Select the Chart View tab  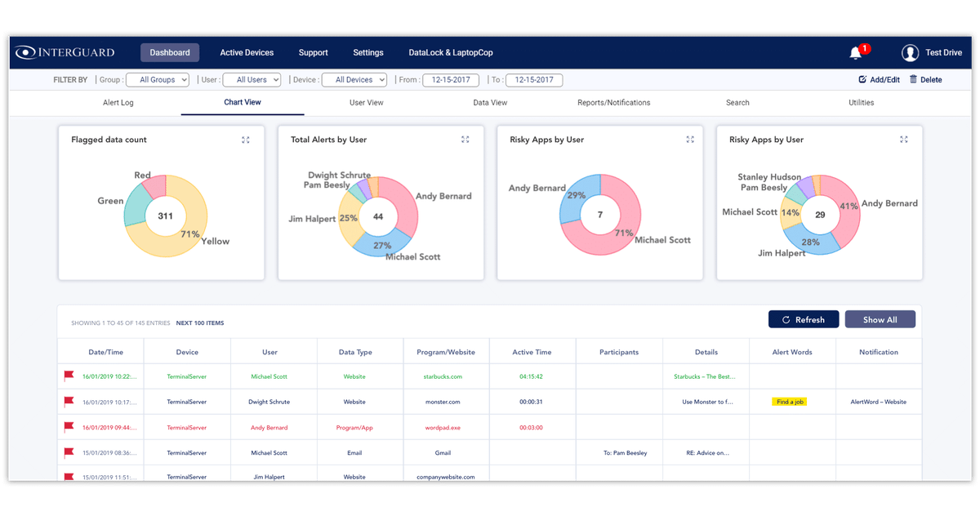(243, 103)
